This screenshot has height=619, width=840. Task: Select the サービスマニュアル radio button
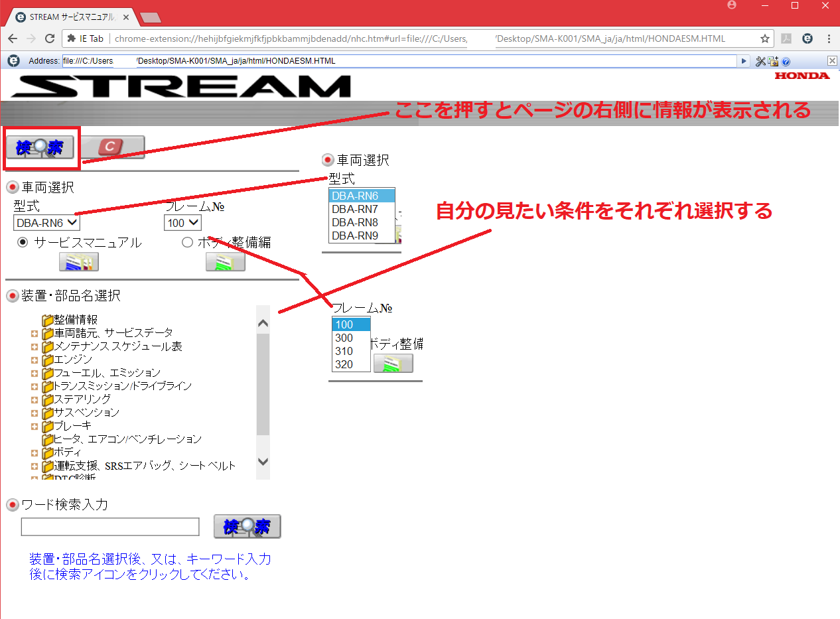23,243
